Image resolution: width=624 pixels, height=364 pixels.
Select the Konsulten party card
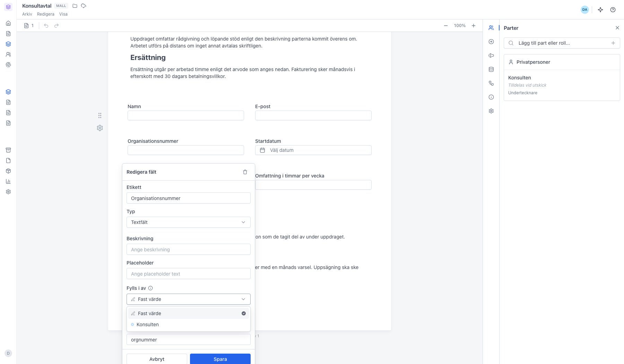click(562, 85)
